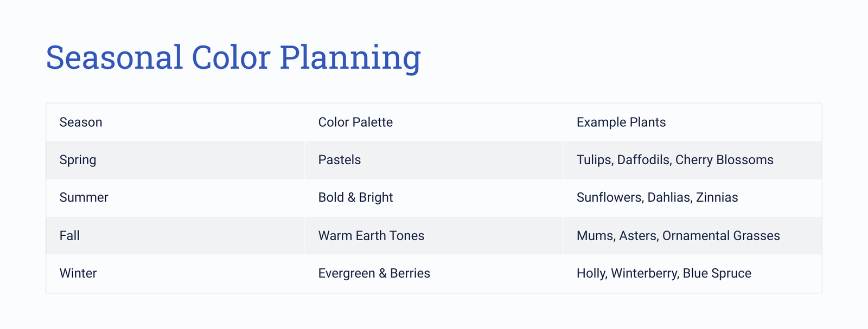Click the Seasonal Color Planning heading
Viewport: 868px width, 329px height.
233,57
